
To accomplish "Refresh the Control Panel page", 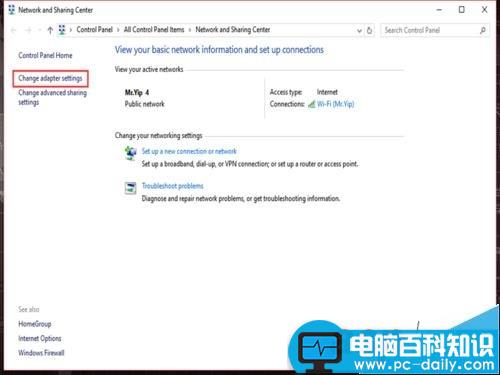I will pos(369,30).
